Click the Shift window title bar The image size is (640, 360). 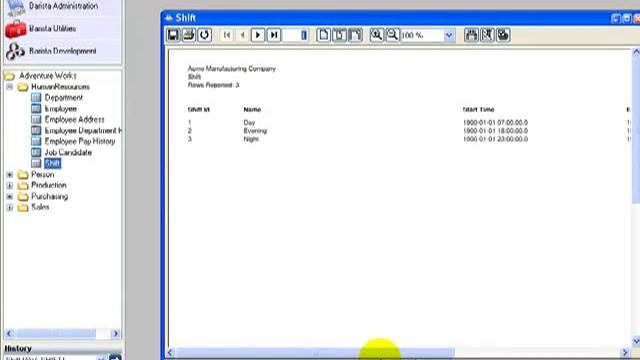click(388, 18)
